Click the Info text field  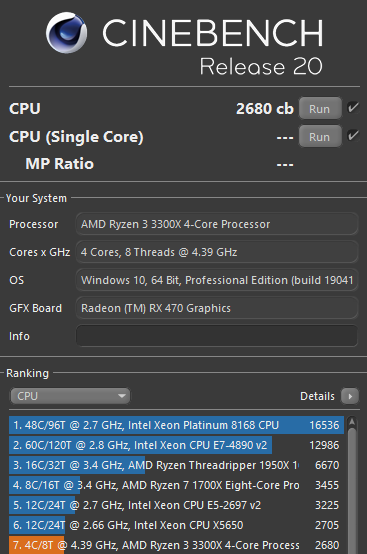pyautogui.click(x=217, y=336)
